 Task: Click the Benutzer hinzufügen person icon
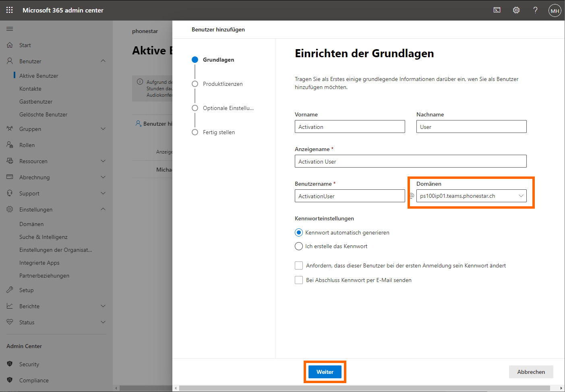[138, 123]
